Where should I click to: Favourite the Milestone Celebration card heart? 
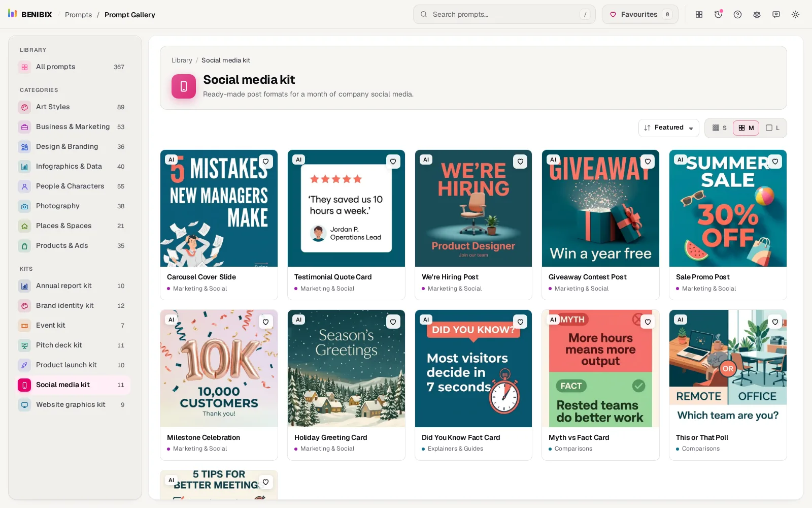(265, 322)
